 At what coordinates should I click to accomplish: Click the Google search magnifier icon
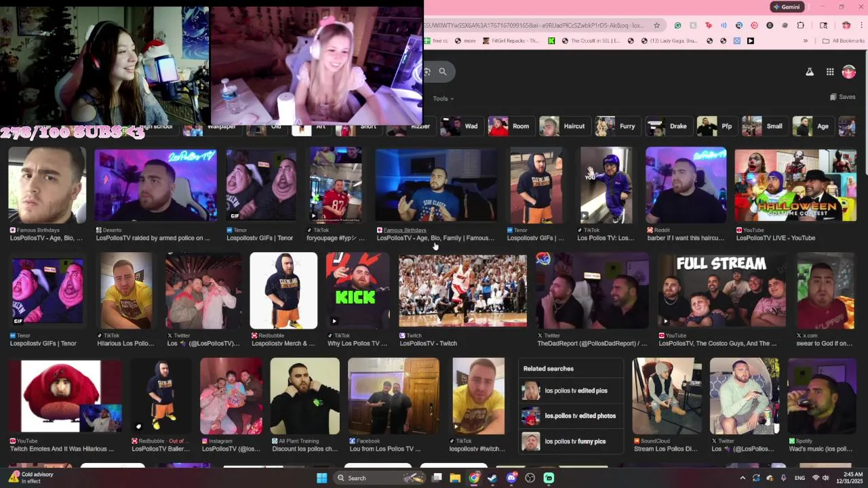443,71
